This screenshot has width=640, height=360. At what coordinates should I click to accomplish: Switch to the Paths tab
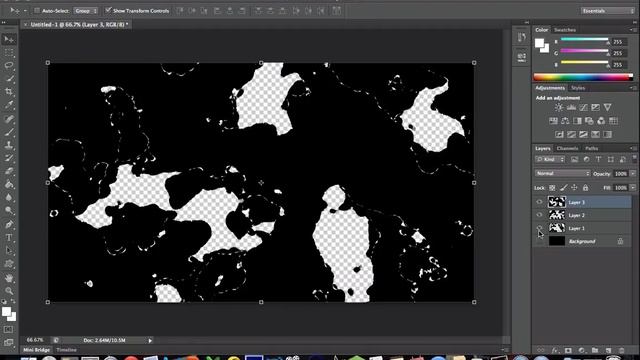(x=591, y=148)
